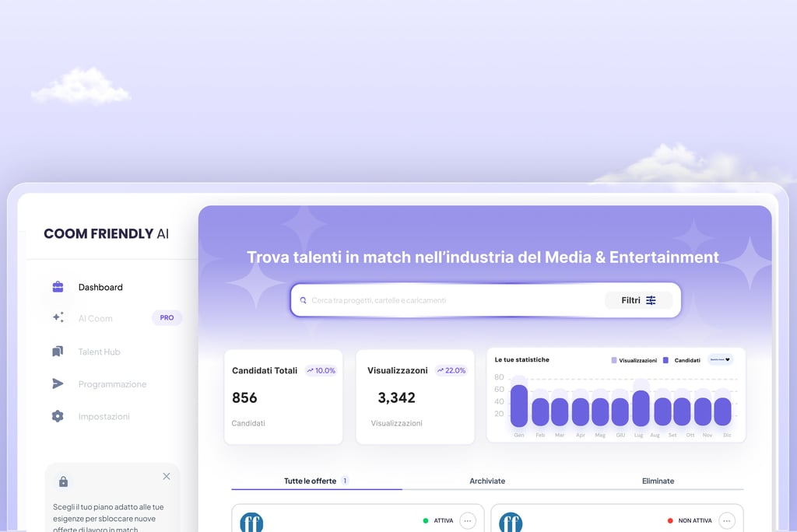
Task: Click the Feb bar in statistics chart
Action: [x=540, y=411]
